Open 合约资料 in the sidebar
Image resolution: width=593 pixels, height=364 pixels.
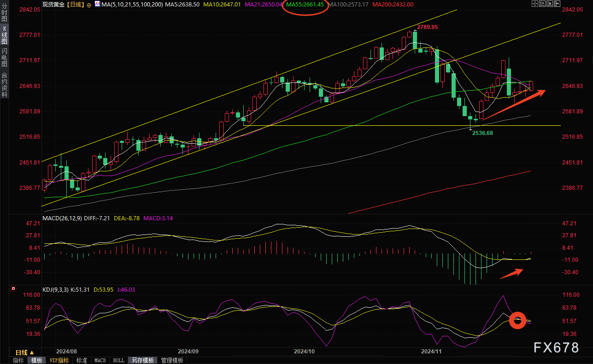click(x=4, y=85)
